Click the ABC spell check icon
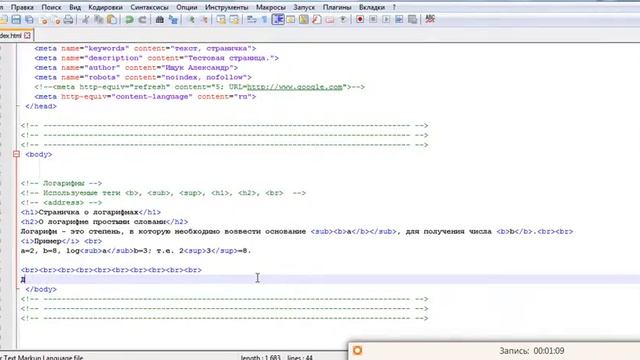The height and width of the screenshot is (360, 640). [430, 19]
